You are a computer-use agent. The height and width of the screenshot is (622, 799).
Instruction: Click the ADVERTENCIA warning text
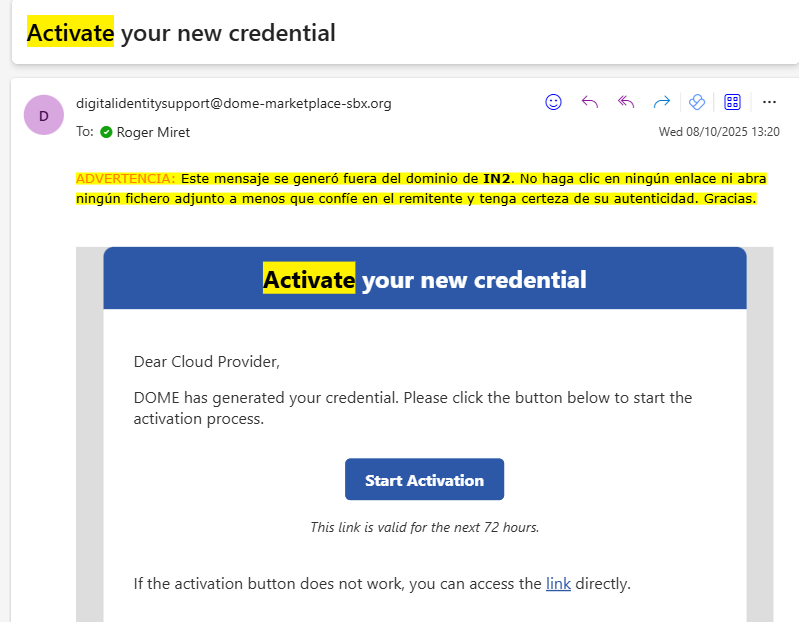click(125, 178)
